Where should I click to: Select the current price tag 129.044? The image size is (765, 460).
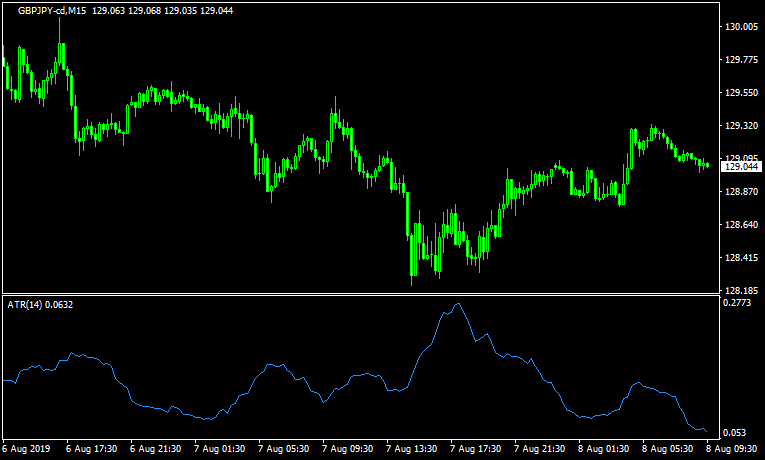tap(741, 166)
